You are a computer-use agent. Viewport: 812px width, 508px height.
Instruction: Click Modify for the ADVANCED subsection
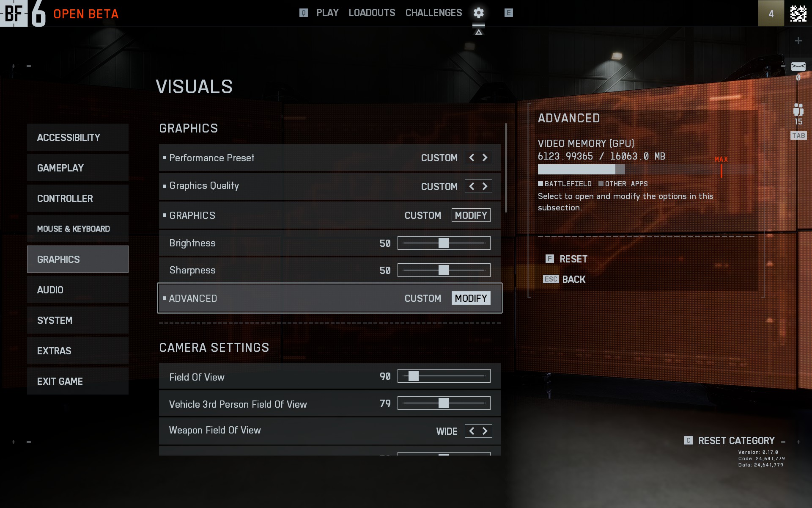(471, 298)
